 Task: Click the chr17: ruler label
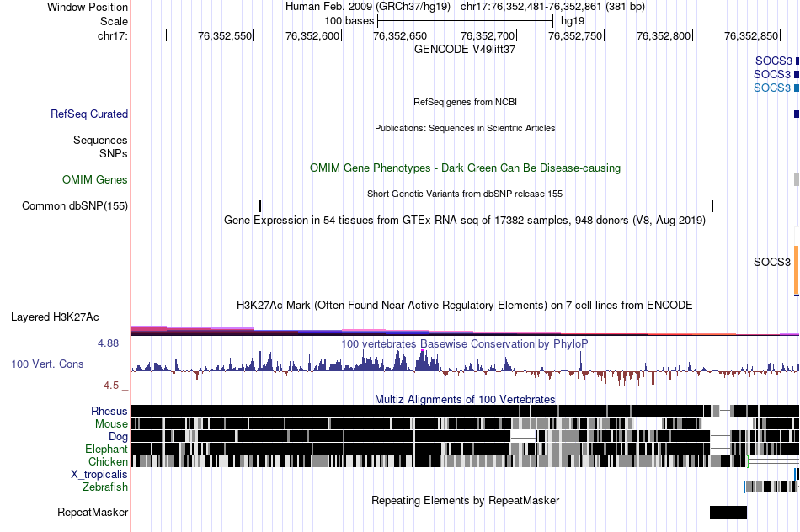[x=113, y=35]
